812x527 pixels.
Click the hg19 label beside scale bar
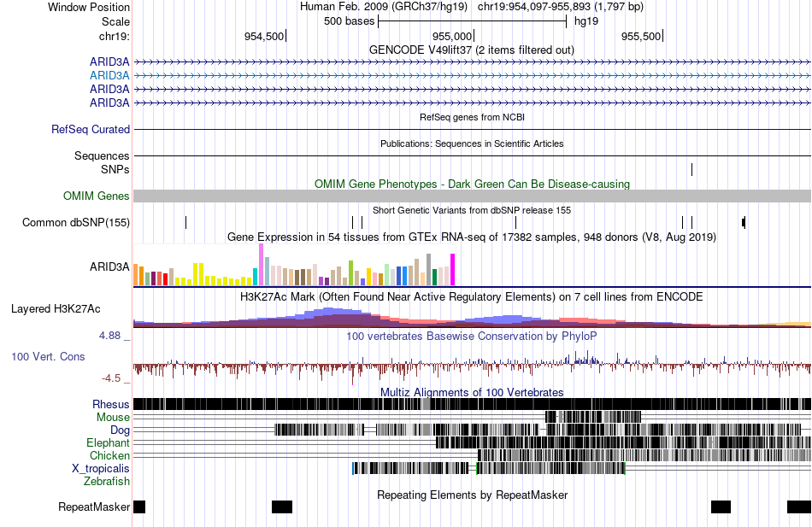coord(586,21)
